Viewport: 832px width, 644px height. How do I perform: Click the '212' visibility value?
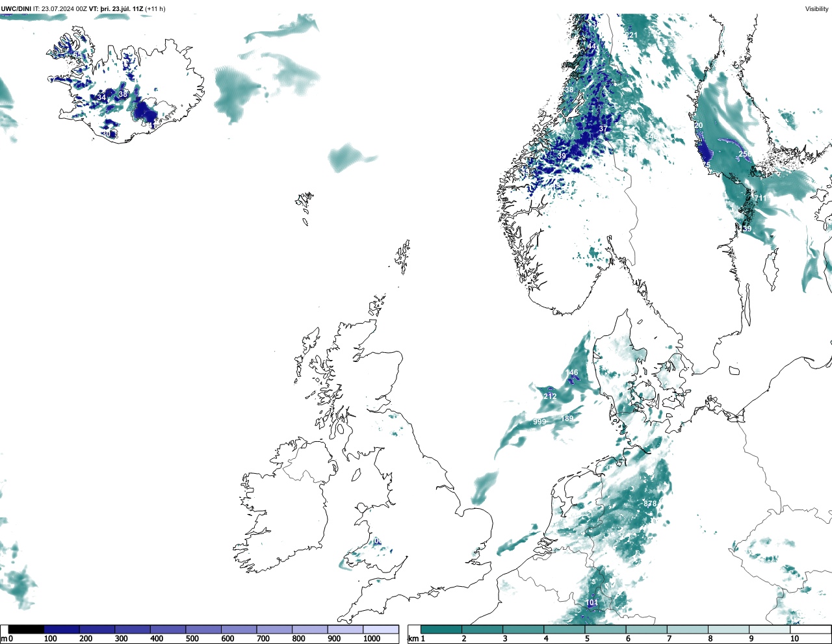pyautogui.click(x=550, y=396)
